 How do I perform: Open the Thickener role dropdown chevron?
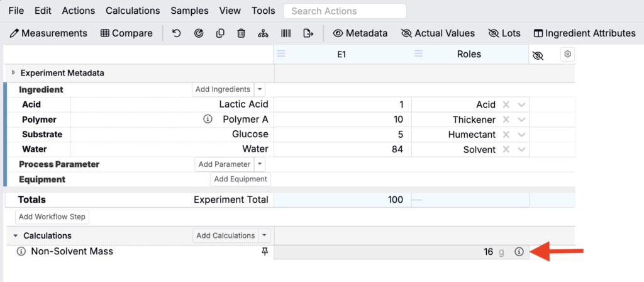click(x=521, y=120)
